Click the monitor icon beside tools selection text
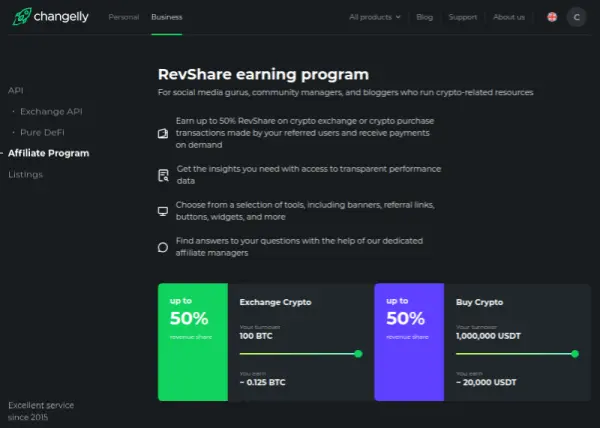The image size is (600, 428). click(x=163, y=211)
